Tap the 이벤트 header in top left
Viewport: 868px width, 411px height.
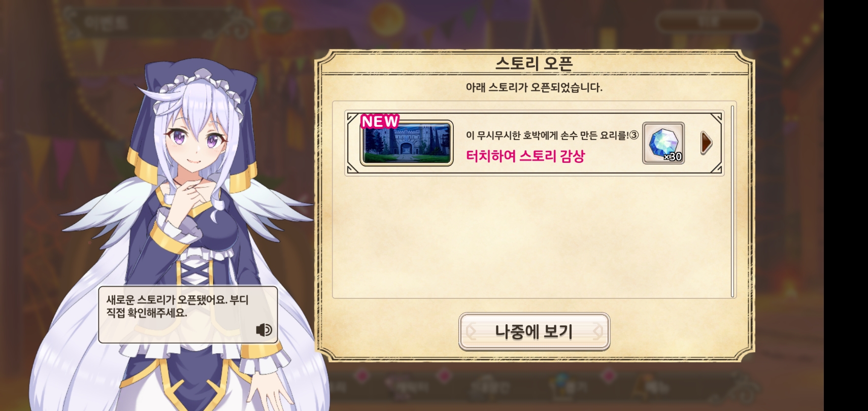click(106, 23)
